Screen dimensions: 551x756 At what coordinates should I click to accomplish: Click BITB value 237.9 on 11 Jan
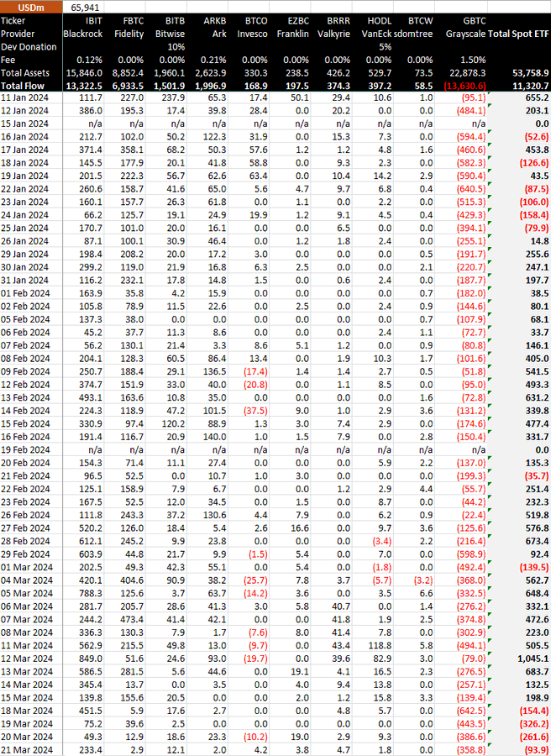[x=174, y=97]
